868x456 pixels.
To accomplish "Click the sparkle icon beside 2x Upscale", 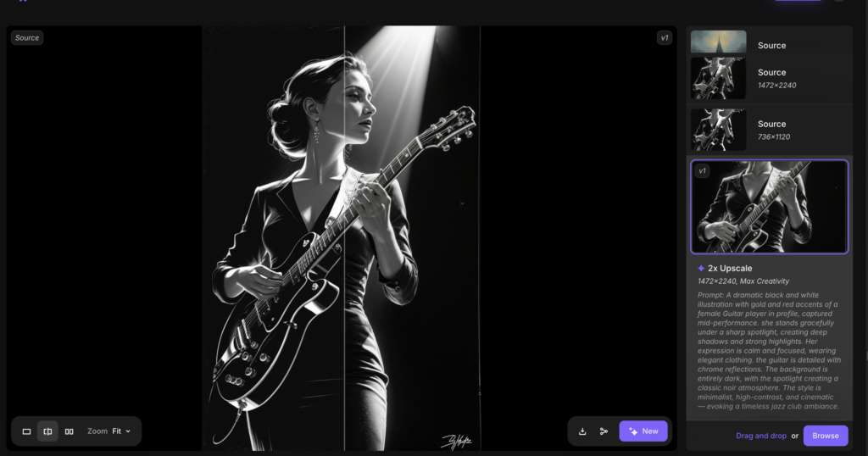I will point(701,268).
